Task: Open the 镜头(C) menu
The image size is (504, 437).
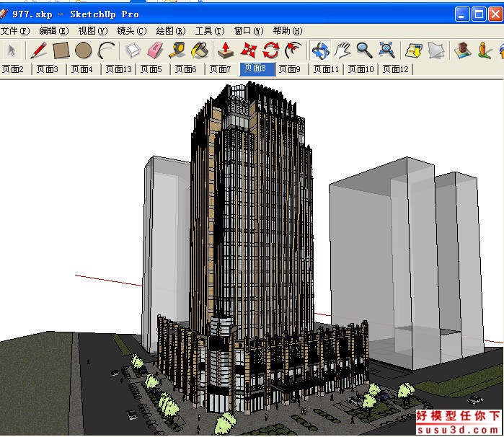Action: [x=132, y=31]
